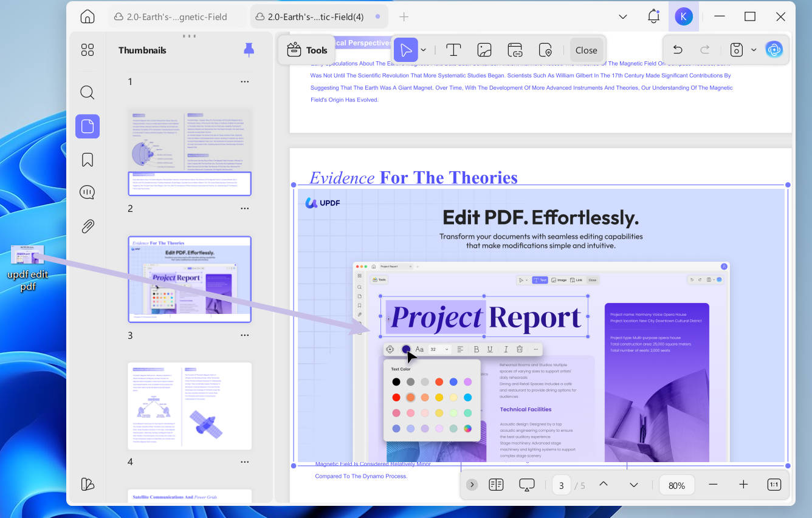Select the page-with-pin tool icon
Screen dimensions: 812x518
click(x=545, y=50)
